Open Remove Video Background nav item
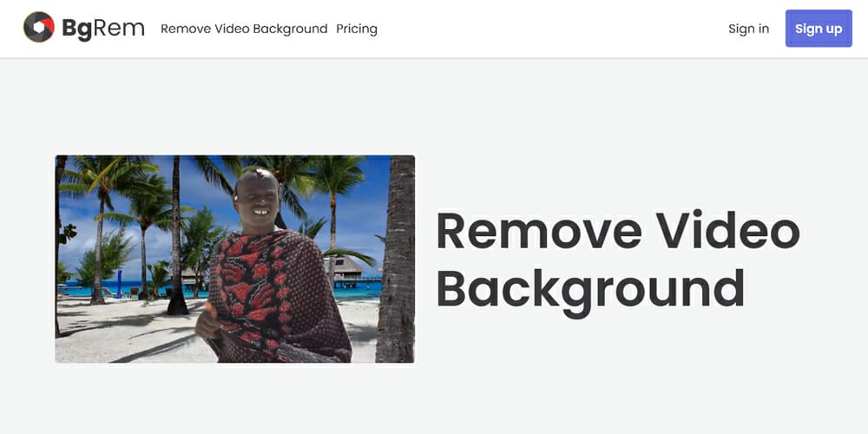 (244, 29)
